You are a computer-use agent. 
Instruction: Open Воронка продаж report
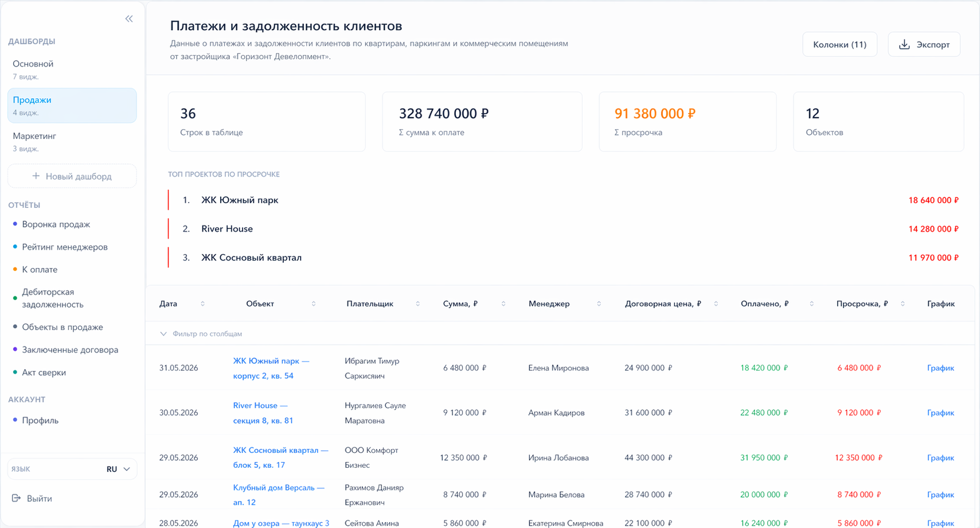[56, 224]
